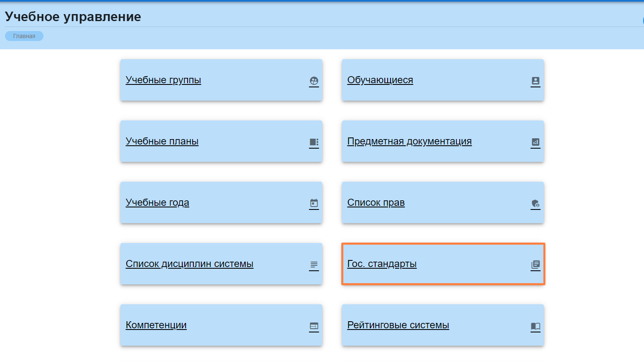The height and width of the screenshot is (361, 644).
Task: Click the person icon beside Обучающиеся
Action: [x=535, y=81]
